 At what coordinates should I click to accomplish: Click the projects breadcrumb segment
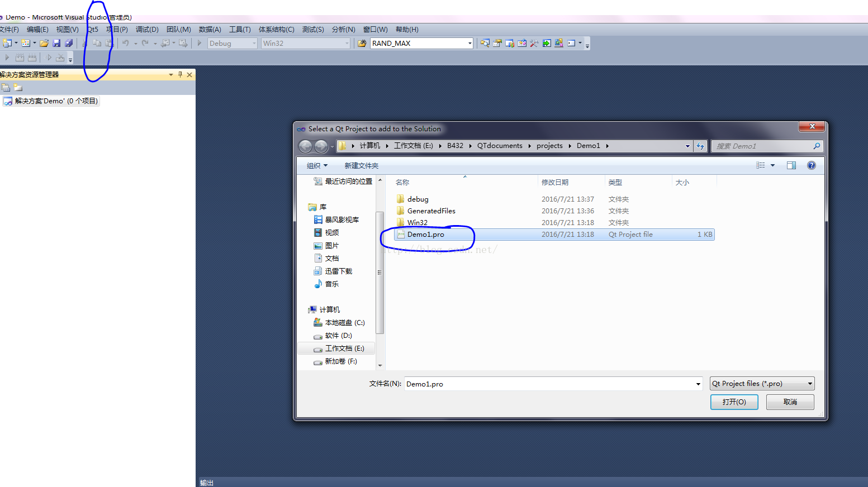coord(549,146)
